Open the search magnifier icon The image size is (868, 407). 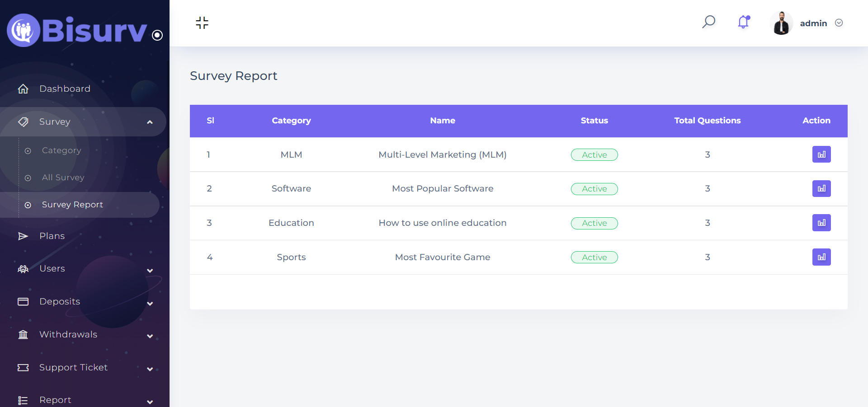click(708, 22)
